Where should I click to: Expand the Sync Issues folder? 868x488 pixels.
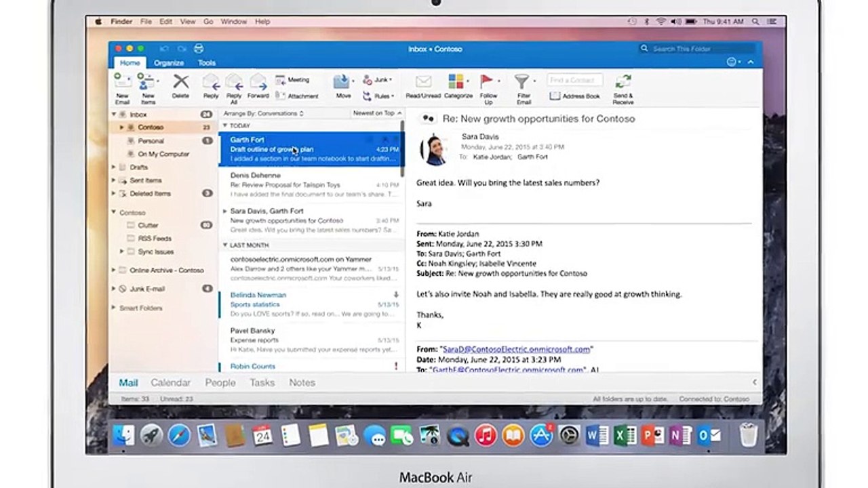pyautogui.click(x=121, y=251)
